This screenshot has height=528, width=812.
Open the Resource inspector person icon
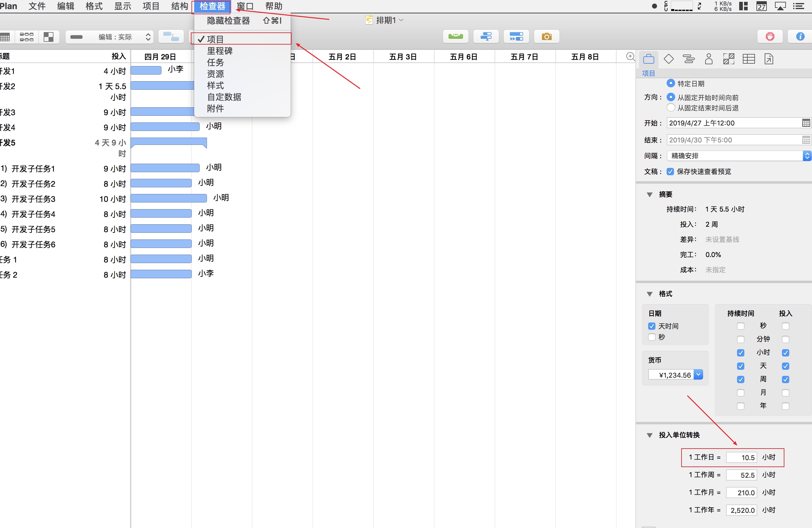pos(709,59)
